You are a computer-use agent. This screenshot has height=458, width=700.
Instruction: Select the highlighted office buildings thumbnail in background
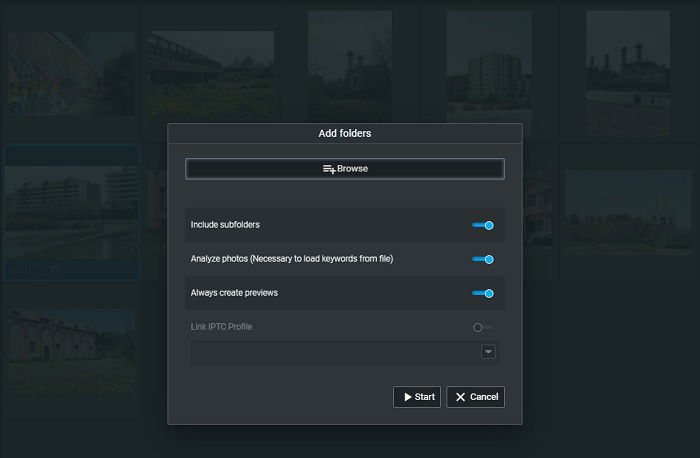(x=71, y=212)
